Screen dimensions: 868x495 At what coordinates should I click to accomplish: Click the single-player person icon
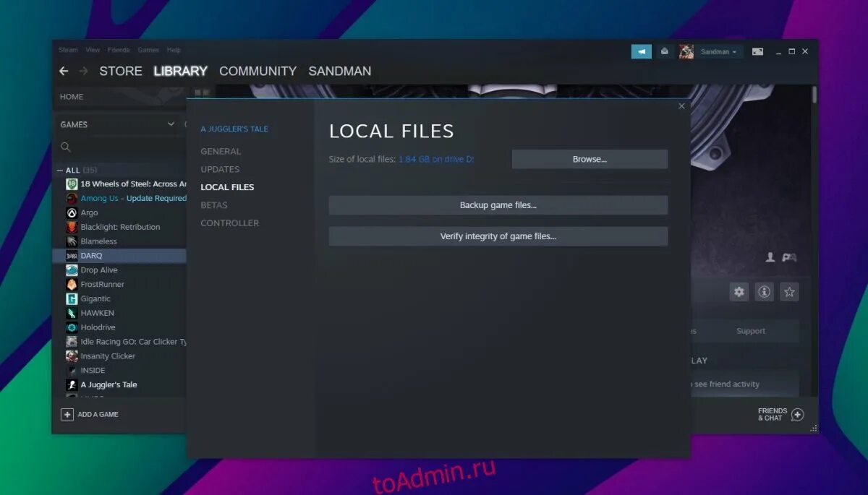point(770,257)
